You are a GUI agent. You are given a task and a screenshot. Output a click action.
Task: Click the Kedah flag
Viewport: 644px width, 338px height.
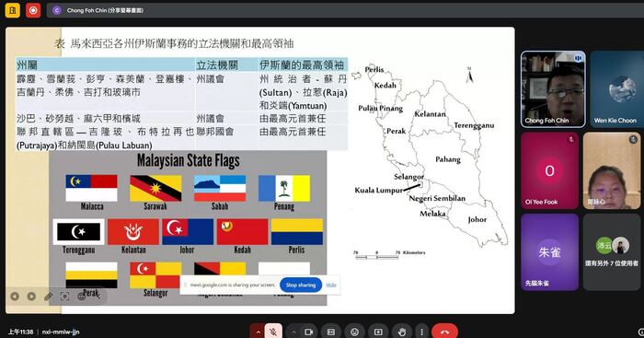242,232
